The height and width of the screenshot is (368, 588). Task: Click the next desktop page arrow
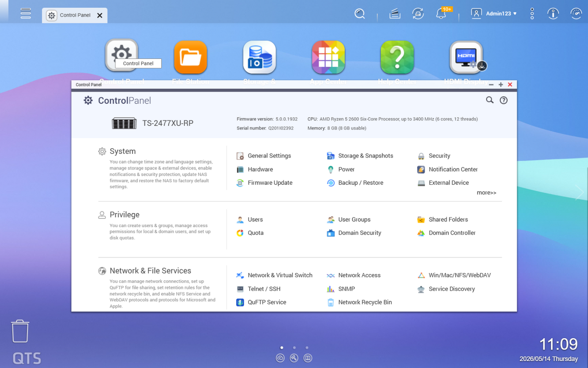[x=579, y=192]
